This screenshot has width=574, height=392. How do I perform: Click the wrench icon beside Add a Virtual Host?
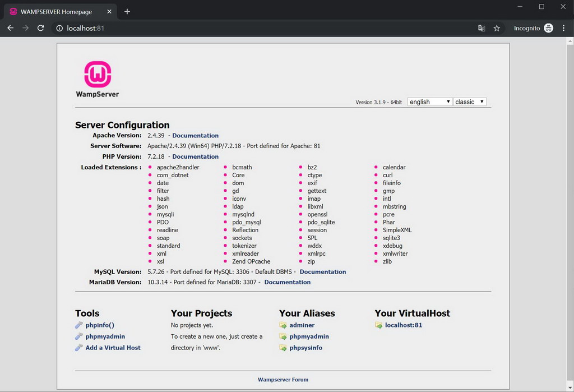[78, 348]
